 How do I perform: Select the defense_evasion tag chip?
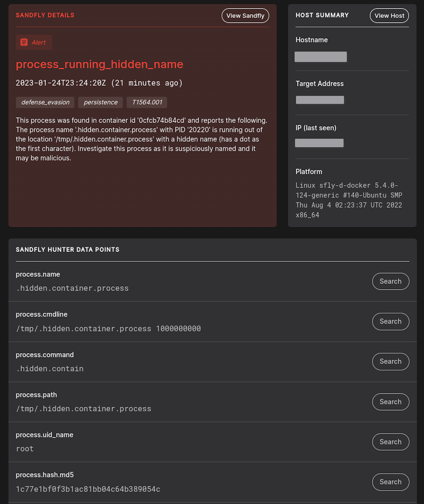(45, 102)
